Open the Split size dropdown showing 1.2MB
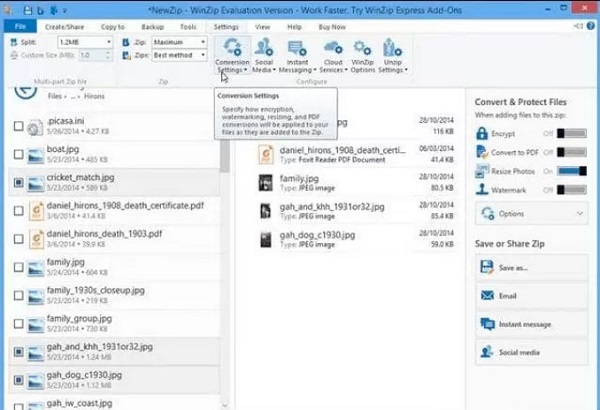 click(85, 42)
